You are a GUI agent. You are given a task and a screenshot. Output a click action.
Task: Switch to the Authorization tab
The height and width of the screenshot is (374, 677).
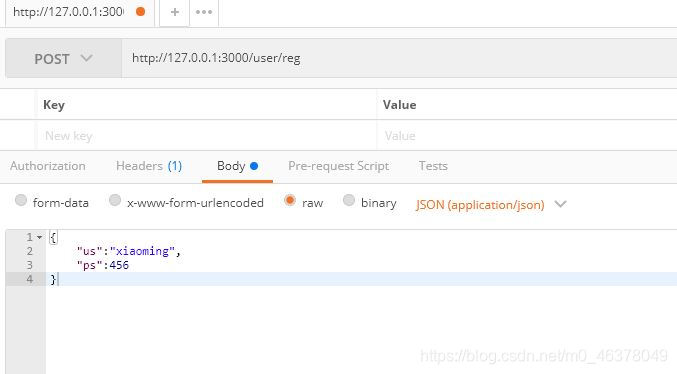47,166
